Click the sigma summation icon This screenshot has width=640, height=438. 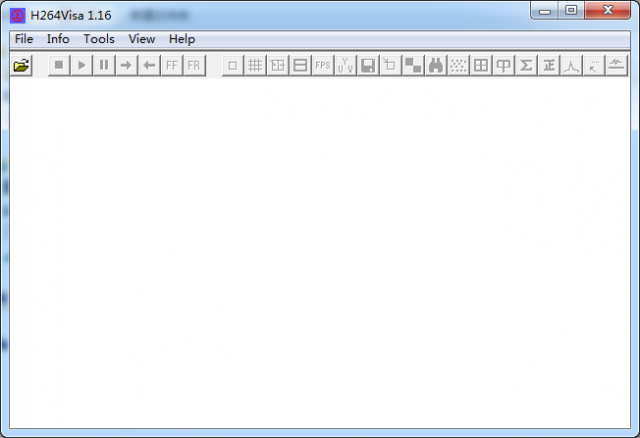526,65
